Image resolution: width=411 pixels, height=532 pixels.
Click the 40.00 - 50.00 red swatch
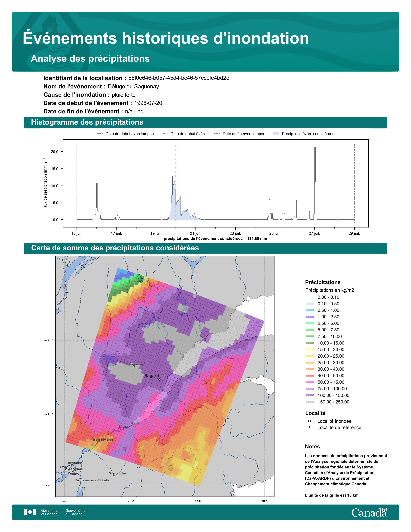(x=309, y=376)
